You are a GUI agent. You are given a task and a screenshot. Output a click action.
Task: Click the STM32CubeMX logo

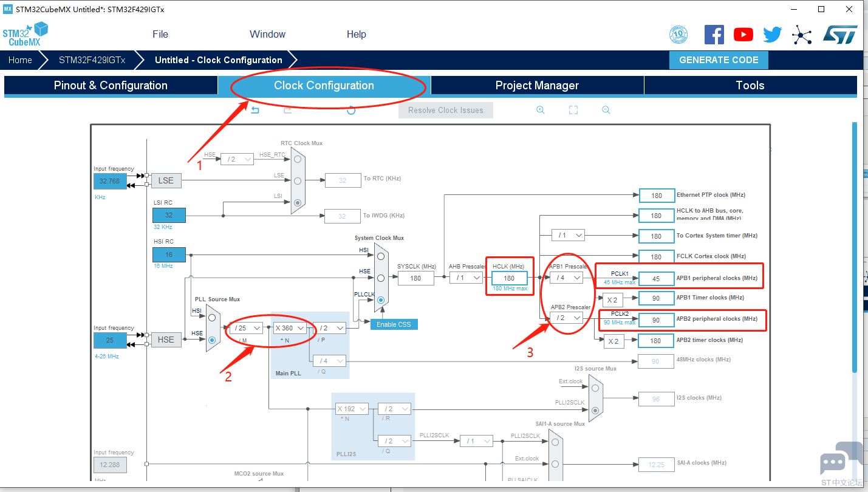point(26,34)
